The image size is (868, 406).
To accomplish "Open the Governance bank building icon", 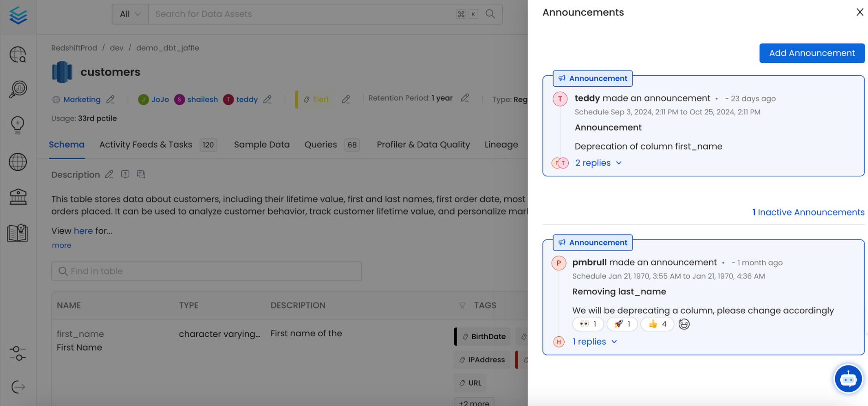I will [18, 197].
